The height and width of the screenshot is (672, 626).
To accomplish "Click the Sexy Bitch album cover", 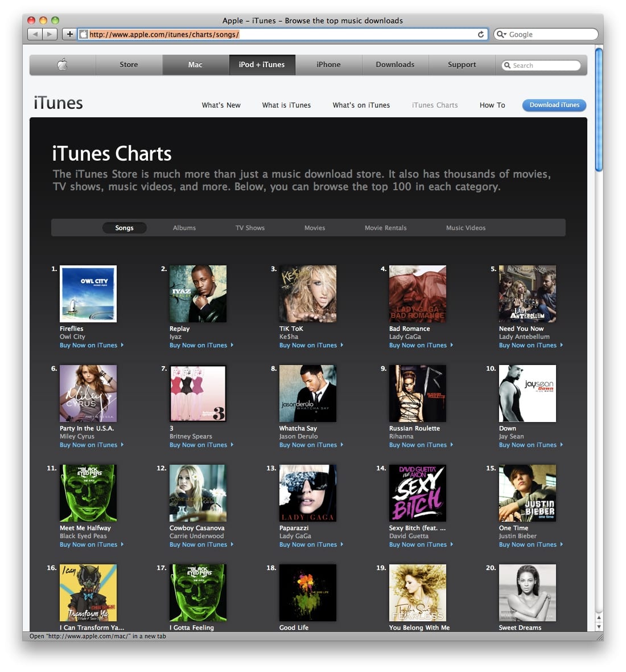I will [x=418, y=493].
